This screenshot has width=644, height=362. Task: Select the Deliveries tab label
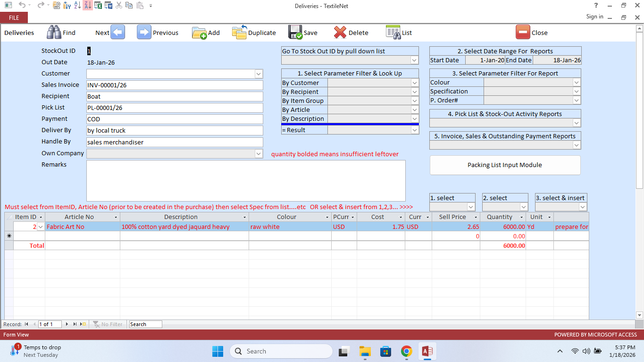[x=19, y=33]
